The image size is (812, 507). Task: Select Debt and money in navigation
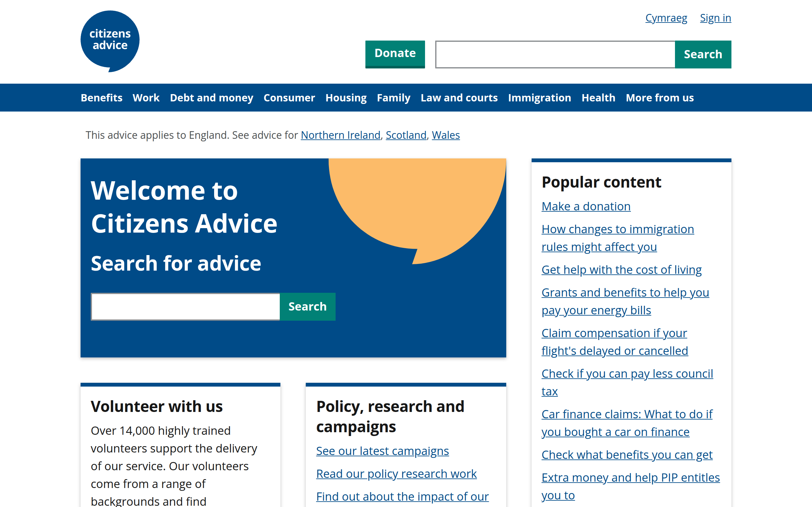pyautogui.click(x=211, y=98)
